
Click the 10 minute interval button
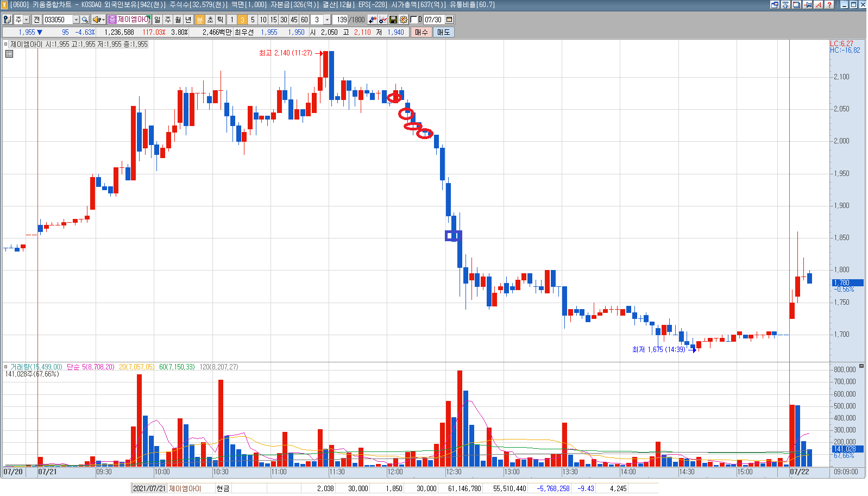point(263,20)
